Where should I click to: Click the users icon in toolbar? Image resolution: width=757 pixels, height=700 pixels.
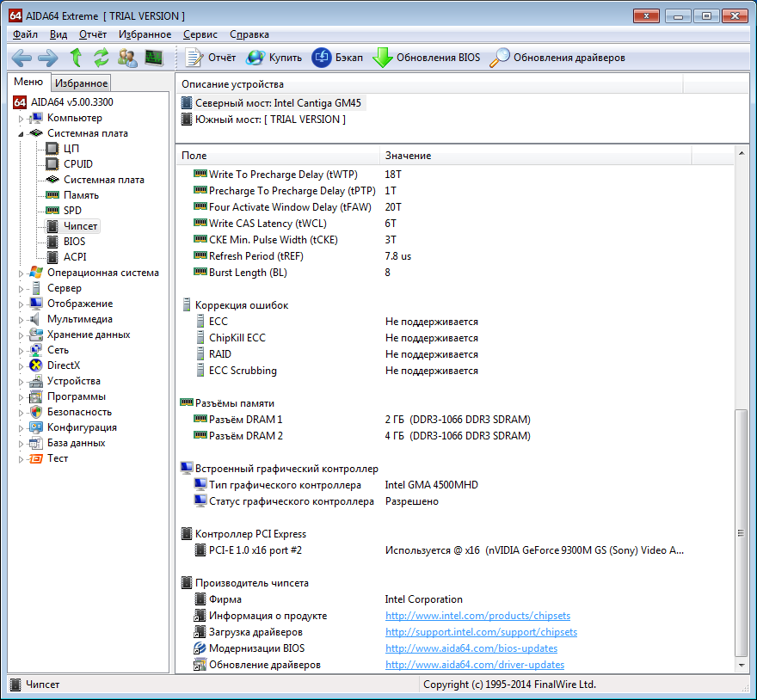tap(127, 58)
